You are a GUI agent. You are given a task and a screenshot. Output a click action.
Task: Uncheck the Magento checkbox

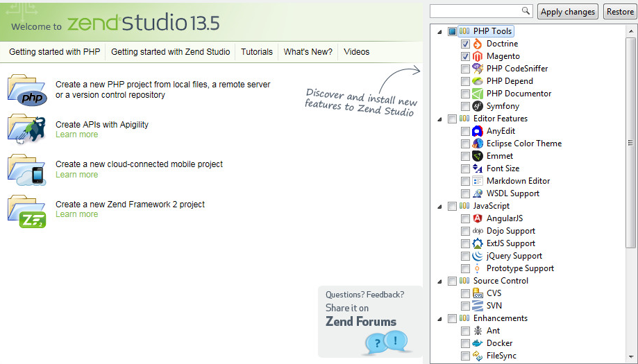465,56
